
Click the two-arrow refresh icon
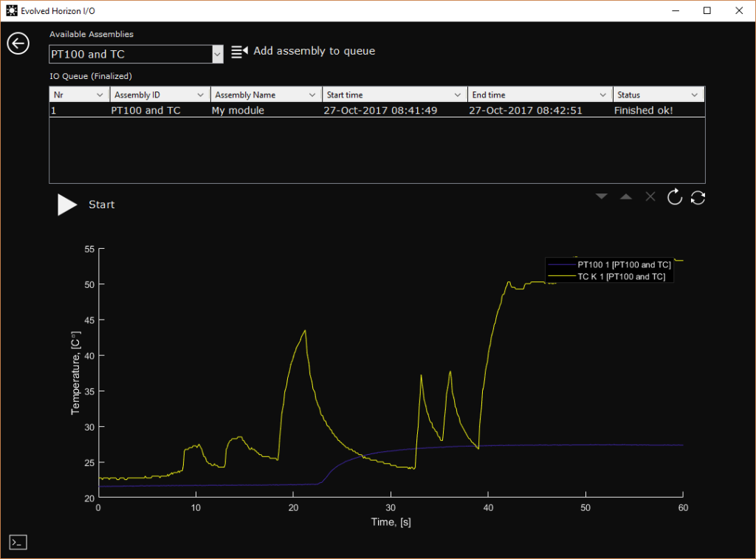point(698,197)
